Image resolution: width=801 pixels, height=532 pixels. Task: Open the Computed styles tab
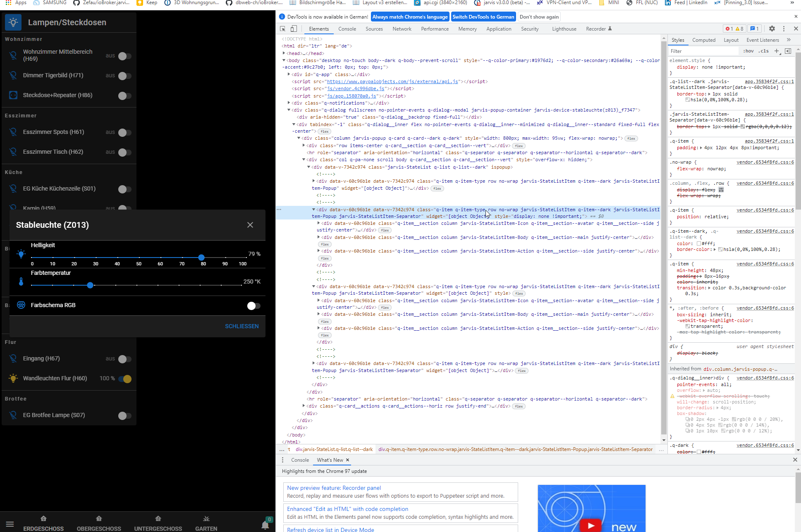[x=704, y=40]
